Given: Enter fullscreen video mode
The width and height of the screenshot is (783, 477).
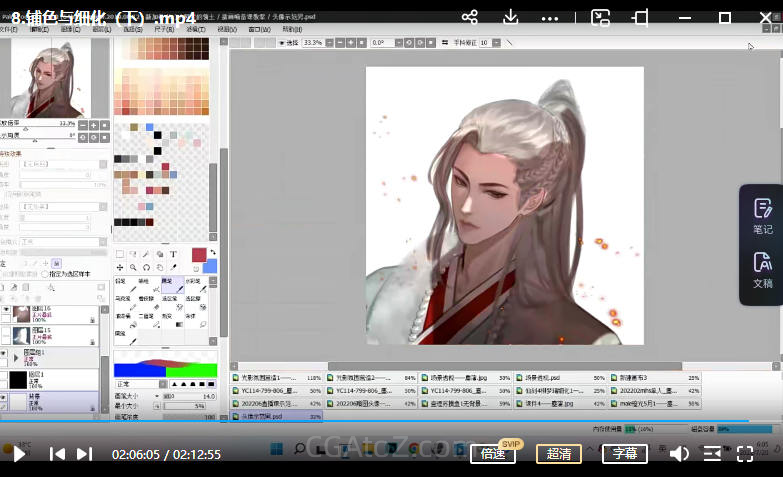Looking at the screenshot, I should click(745, 454).
